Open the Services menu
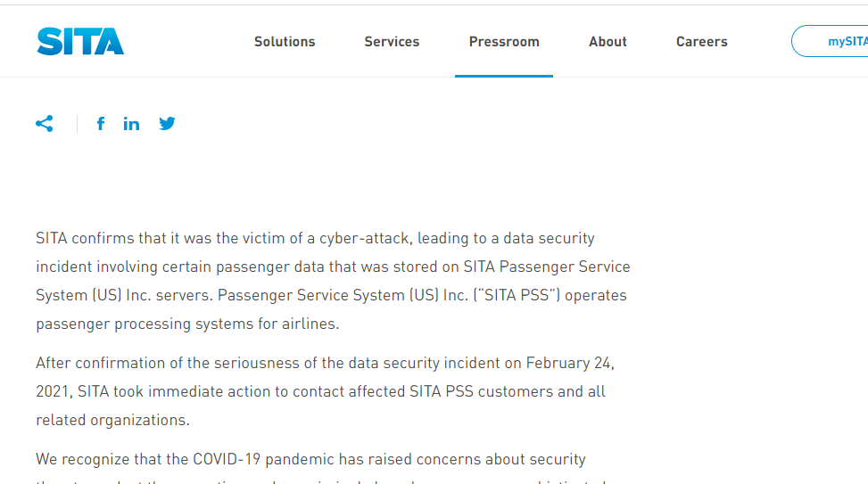This screenshot has height=484, width=868. pyautogui.click(x=392, y=42)
